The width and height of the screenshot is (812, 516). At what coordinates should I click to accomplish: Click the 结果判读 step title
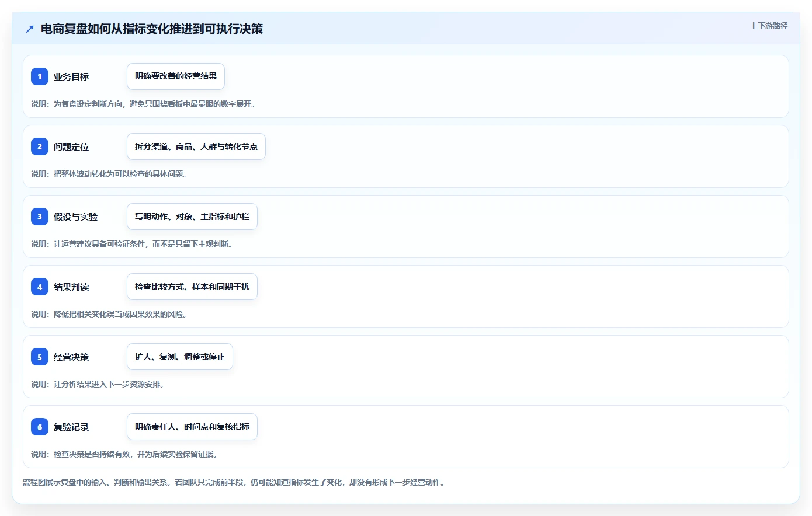point(71,287)
